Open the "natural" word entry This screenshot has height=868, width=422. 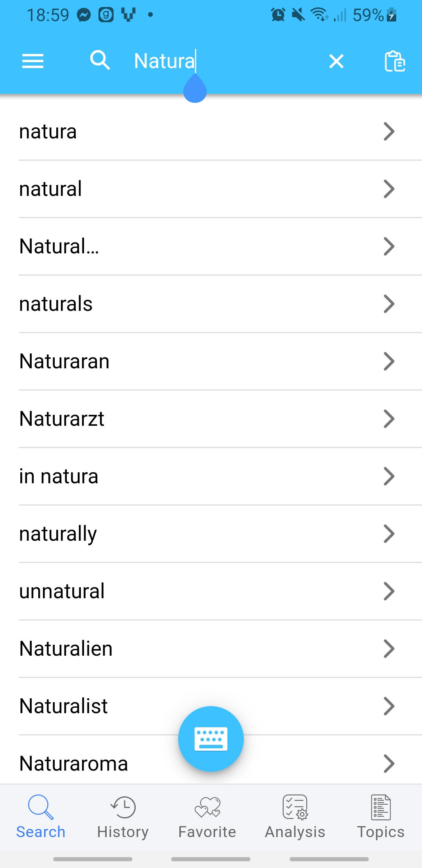51,189
